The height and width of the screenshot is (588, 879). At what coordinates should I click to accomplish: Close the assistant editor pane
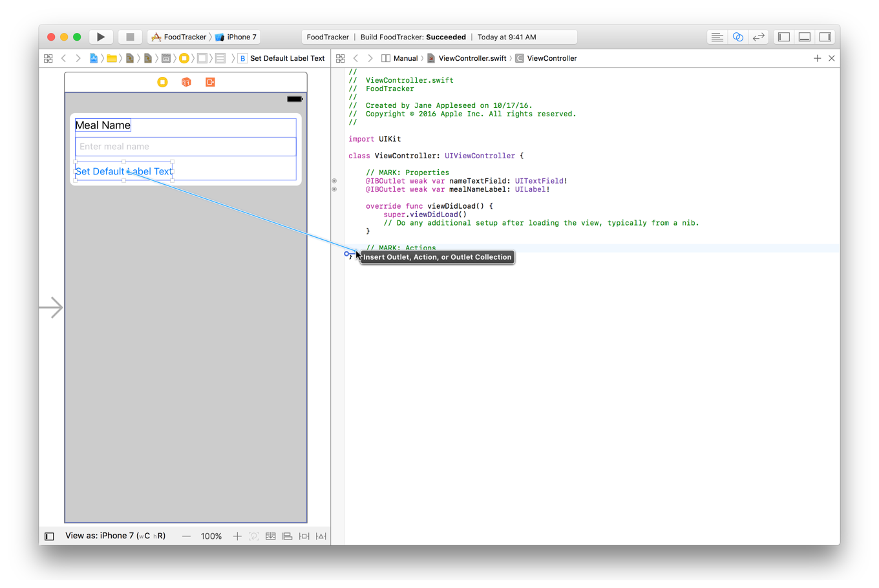832,58
